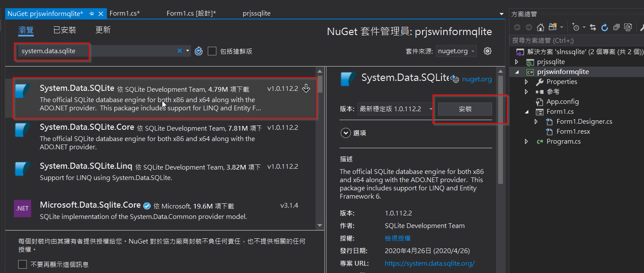The image size is (644, 273).
Task: Open the pending changes filter dropdown arrow
Action: [x=583, y=27]
